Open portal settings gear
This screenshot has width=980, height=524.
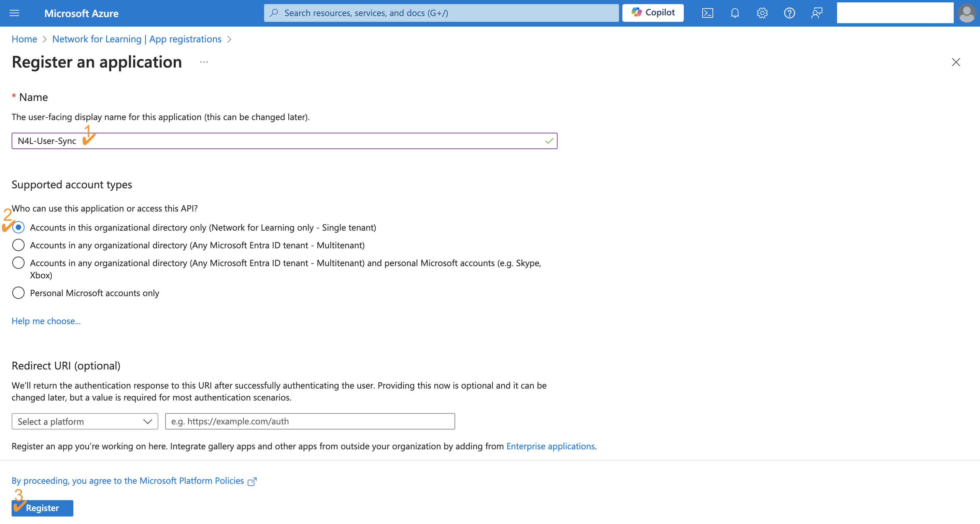click(x=762, y=13)
